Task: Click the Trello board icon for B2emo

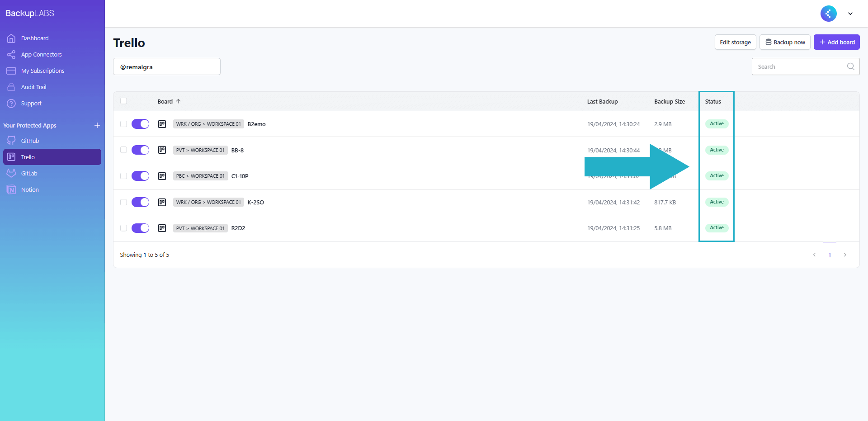Action: [x=162, y=124]
